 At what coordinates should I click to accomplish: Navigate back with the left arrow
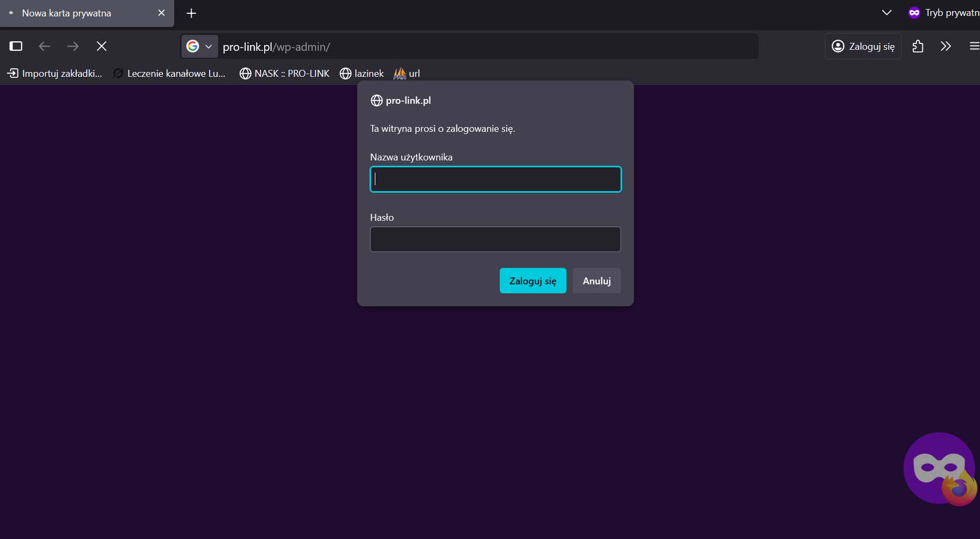[x=44, y=47]
